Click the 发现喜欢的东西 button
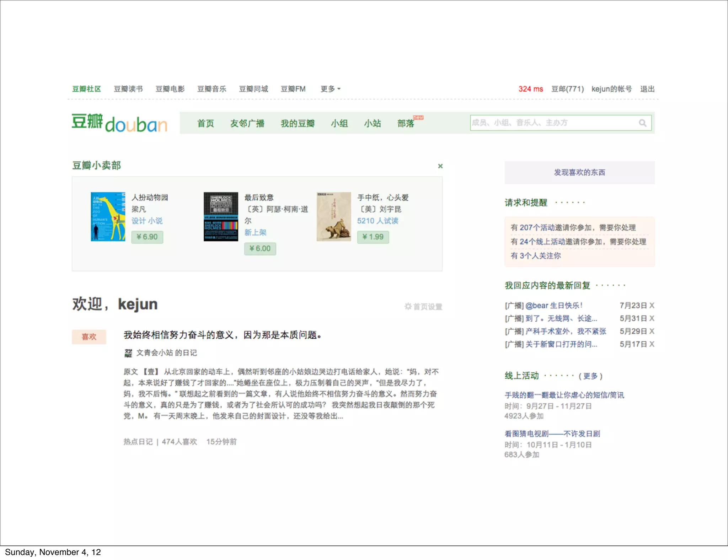This screenshot has width=728, height=560. point(579,172)
